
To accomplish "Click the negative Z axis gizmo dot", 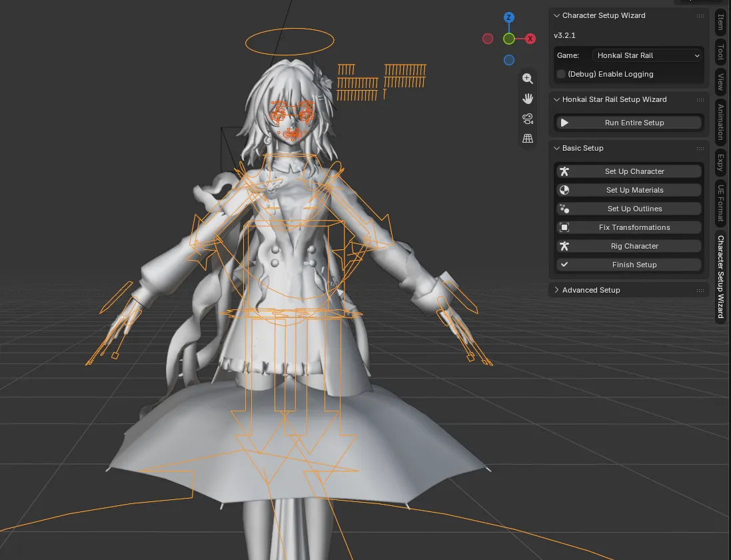I will pos(509,60).
